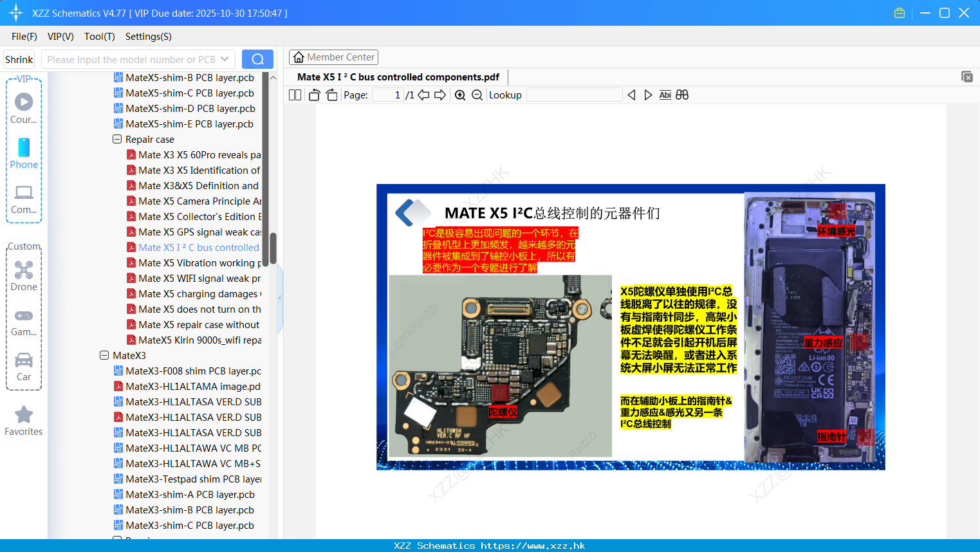
Task: Open MateX3-HL1ALTAMA image.pdf
Action: tap(187, 386)
